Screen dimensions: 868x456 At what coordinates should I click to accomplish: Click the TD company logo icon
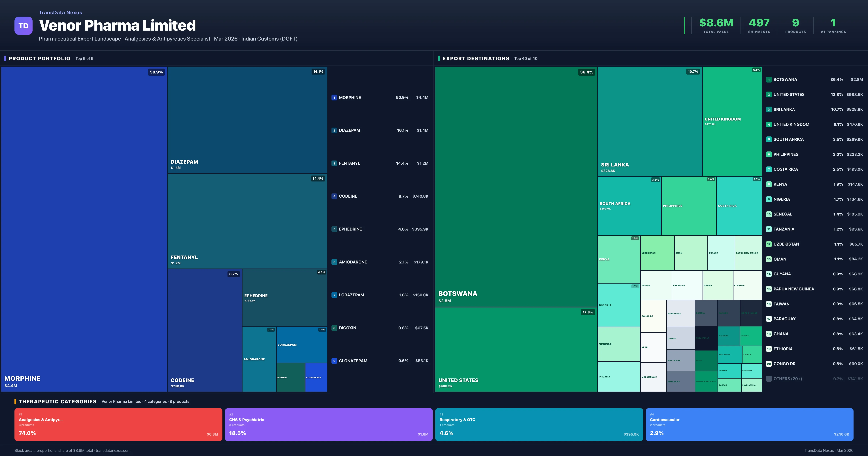pyautogui.click(x=23, y=26)
